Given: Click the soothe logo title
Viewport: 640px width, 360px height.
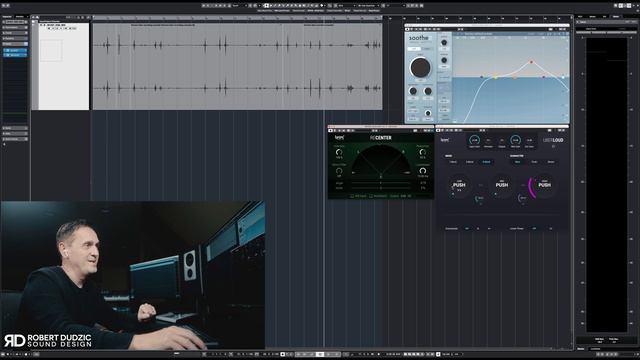Looking at the screenshot, I should click(419, 38).
